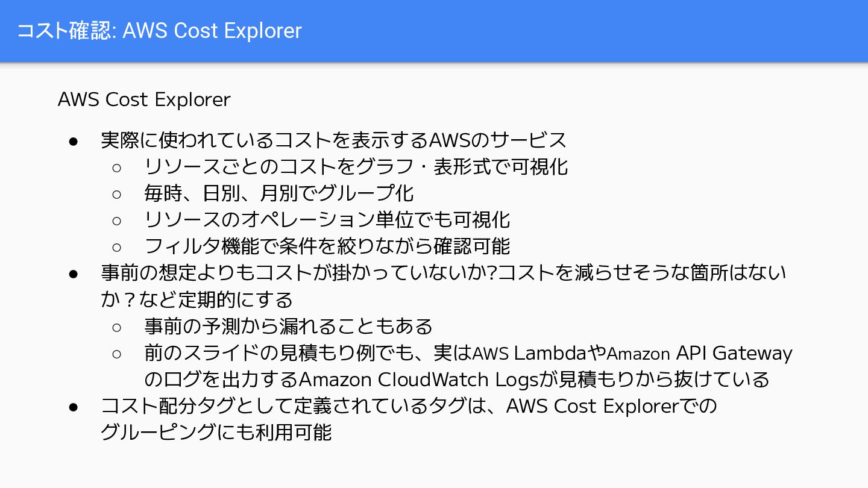Click the line "リソースのオペレーション単位でも可視化"
The width and height of the screenshot is (868, 488).
coord(327,220)
